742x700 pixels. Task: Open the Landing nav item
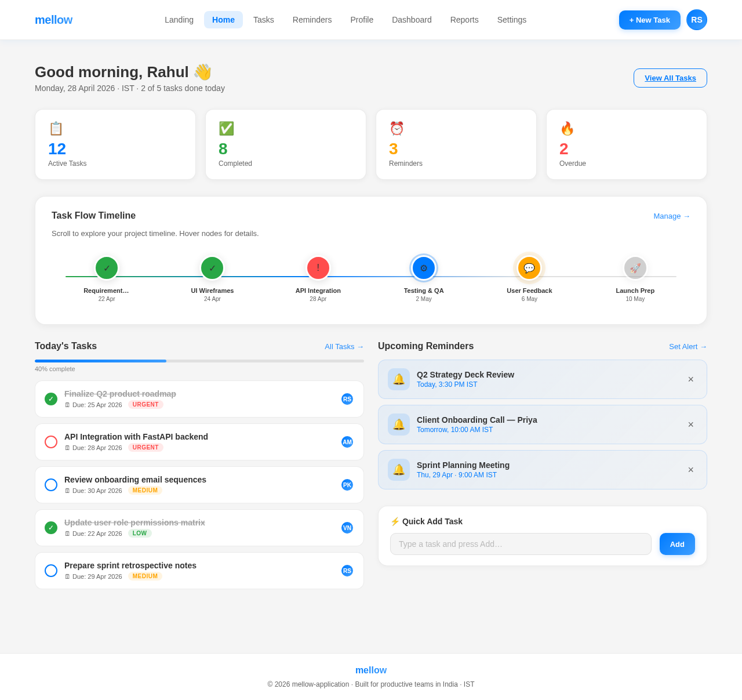point(179,20)
